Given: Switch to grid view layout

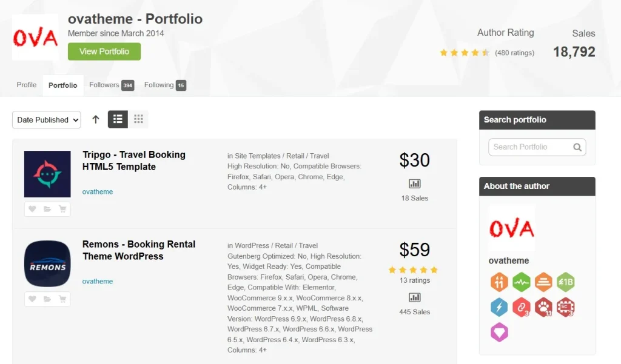Looking at the screenshot, I should [138, 119].
